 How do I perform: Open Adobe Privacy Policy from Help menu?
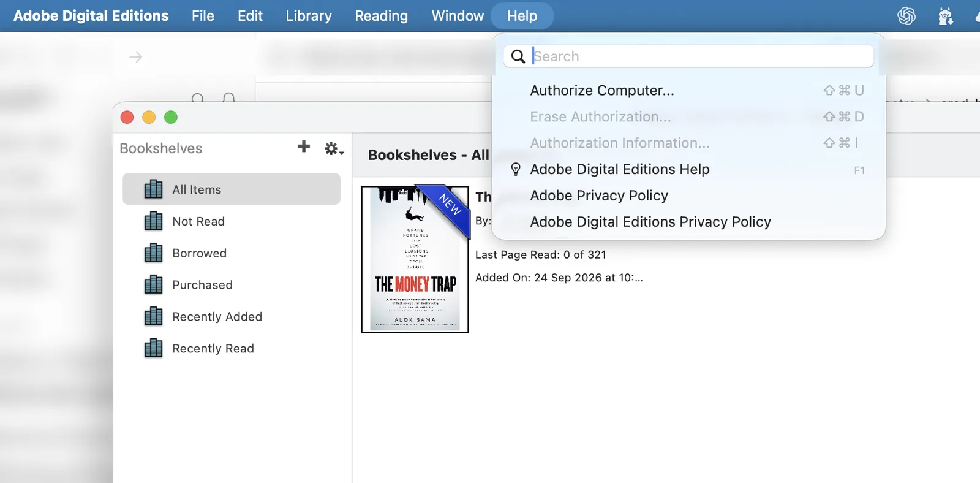[x=688, y=196]
